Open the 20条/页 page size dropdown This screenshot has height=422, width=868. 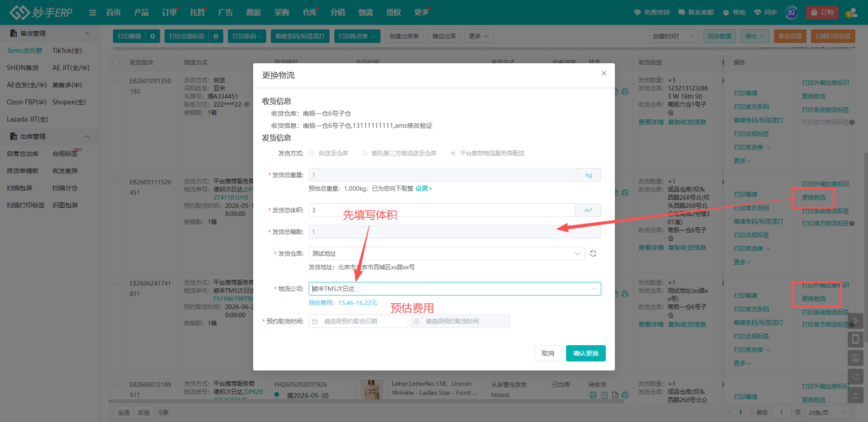pos(827,413)
